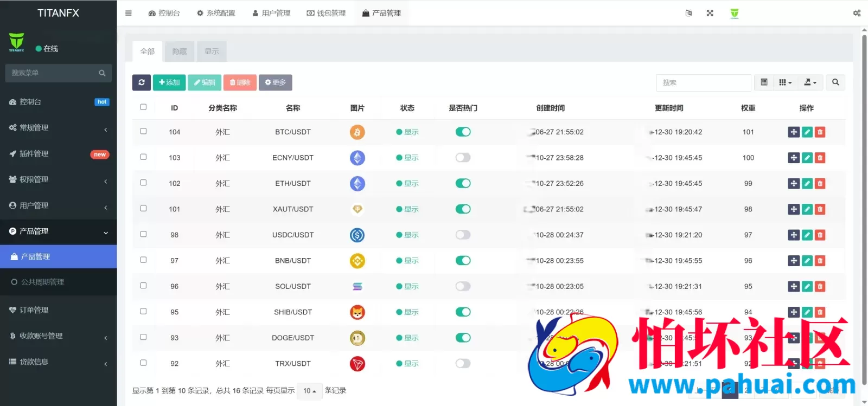Click the TRX/USDT coin image
This screenshot has width=868, height=406.
pos(357,364)
